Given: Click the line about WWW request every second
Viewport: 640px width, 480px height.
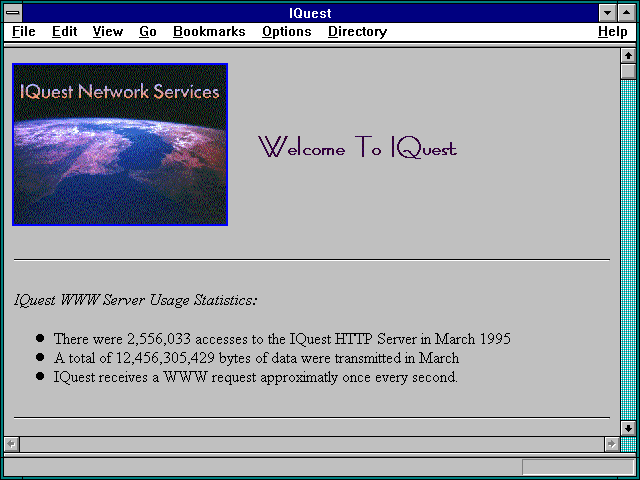Looking at the screenshot, I should pyautogui.click(x=256, y=377).
